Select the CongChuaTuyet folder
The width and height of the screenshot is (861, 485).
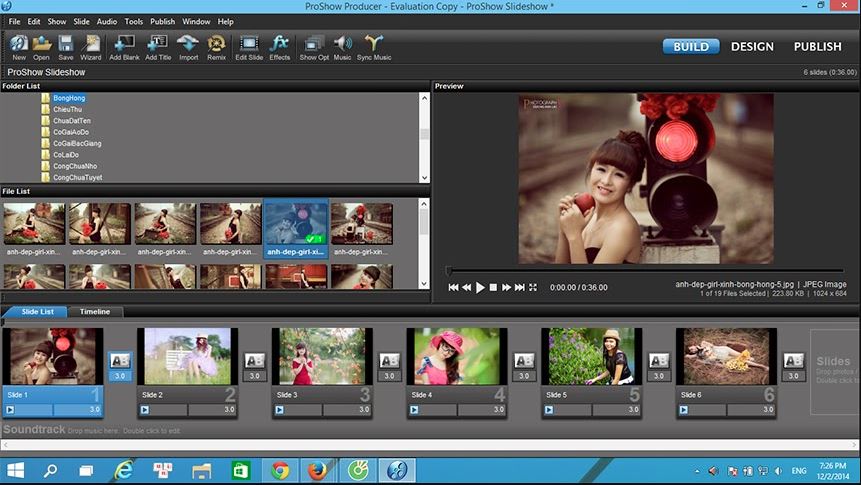pos(77,177)
